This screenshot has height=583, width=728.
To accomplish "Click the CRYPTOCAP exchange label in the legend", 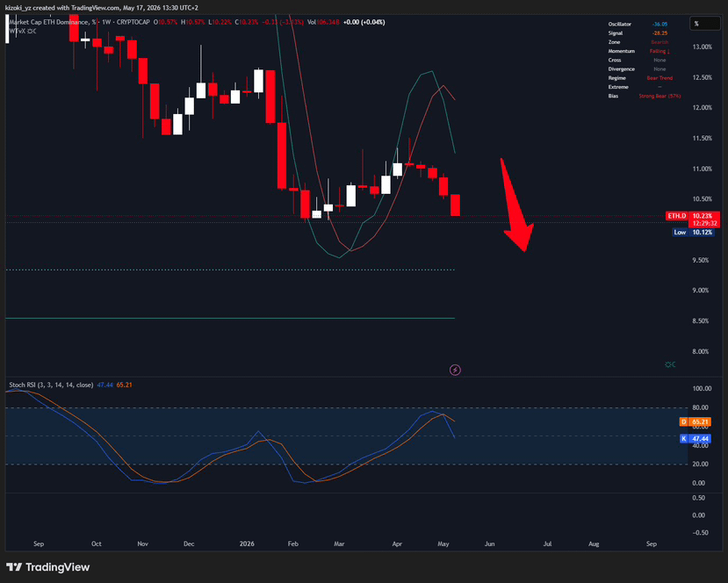I will tap(133, 22).
